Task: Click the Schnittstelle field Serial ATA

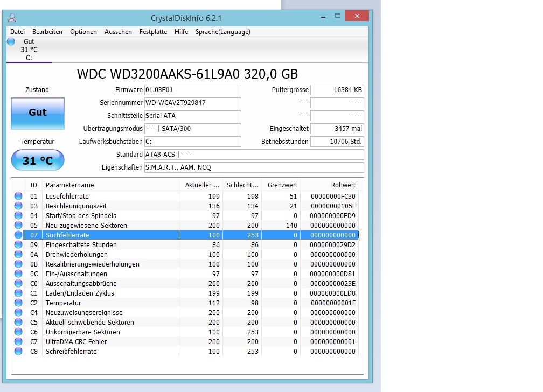Action: click(192, 116)
